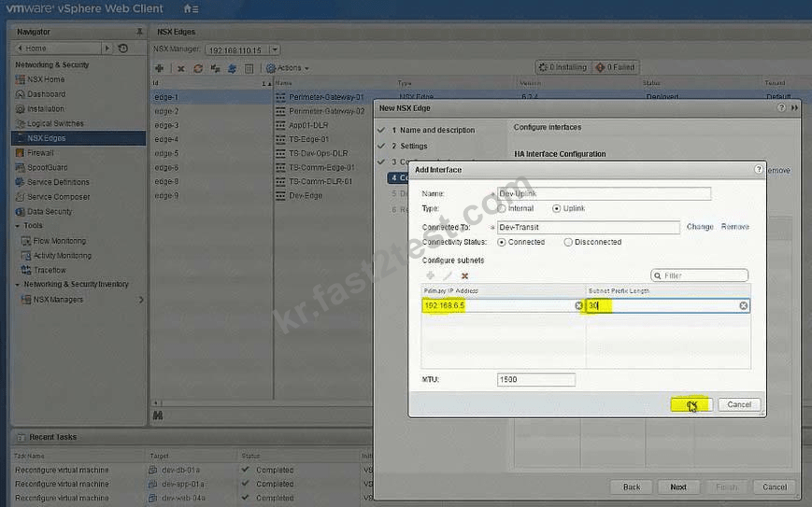Click the orange refresh icon in the NSX Edges toolbar
This screenshot has height=507, width=812.
198,68
